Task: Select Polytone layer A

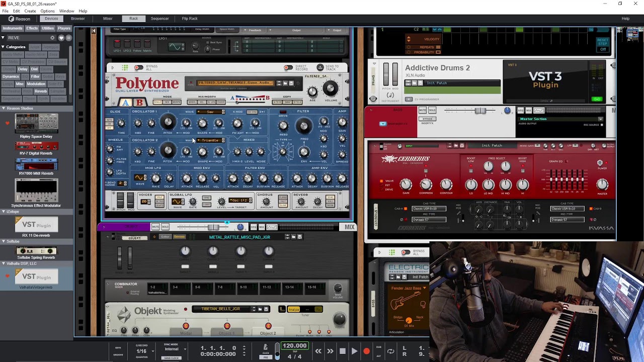Action: 125,103
